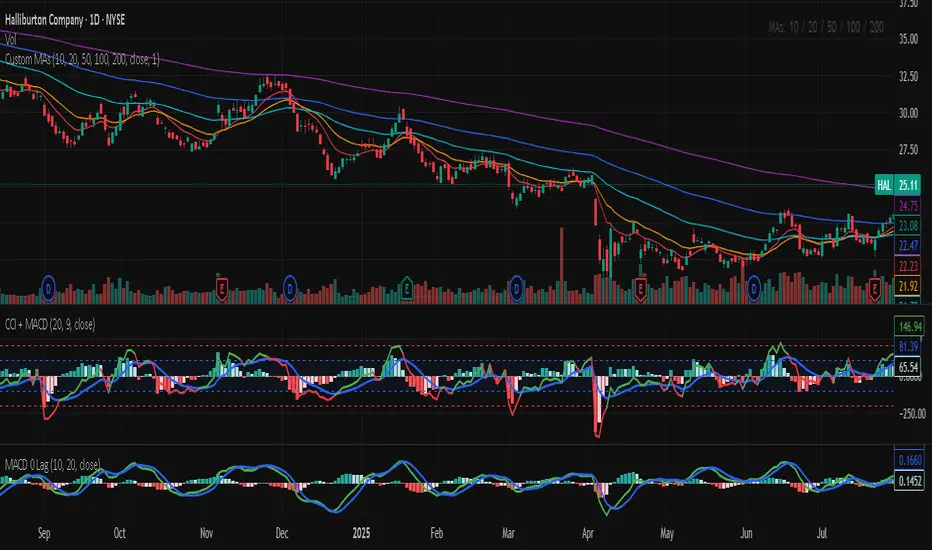Image resolution: width=932 pixels, height=550 pixels.
Task: Click the HAL symbol price tag
Action: tap(884, 186)
